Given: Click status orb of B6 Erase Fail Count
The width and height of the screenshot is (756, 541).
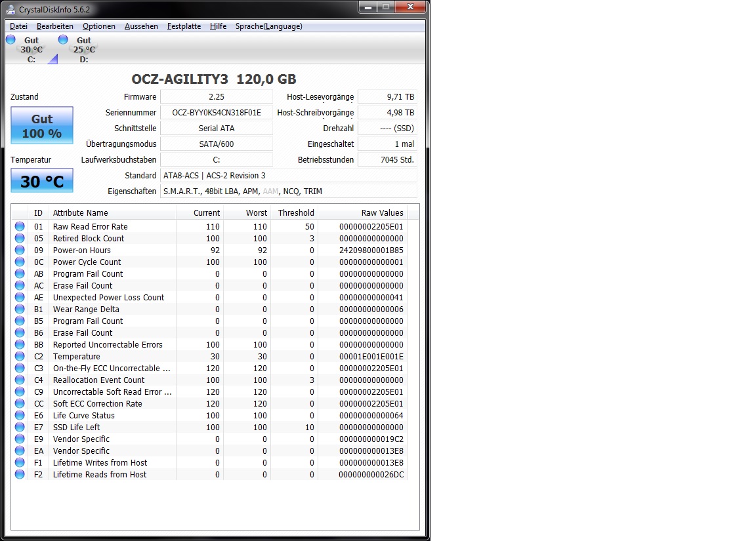Looking at the screenshot, I should [20, 332].
